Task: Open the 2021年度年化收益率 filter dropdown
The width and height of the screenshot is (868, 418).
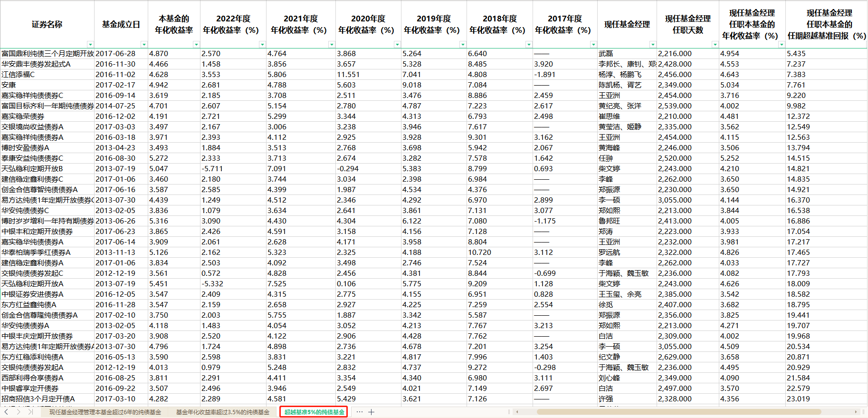Action: pyautogui.click(x=331, y=44)
